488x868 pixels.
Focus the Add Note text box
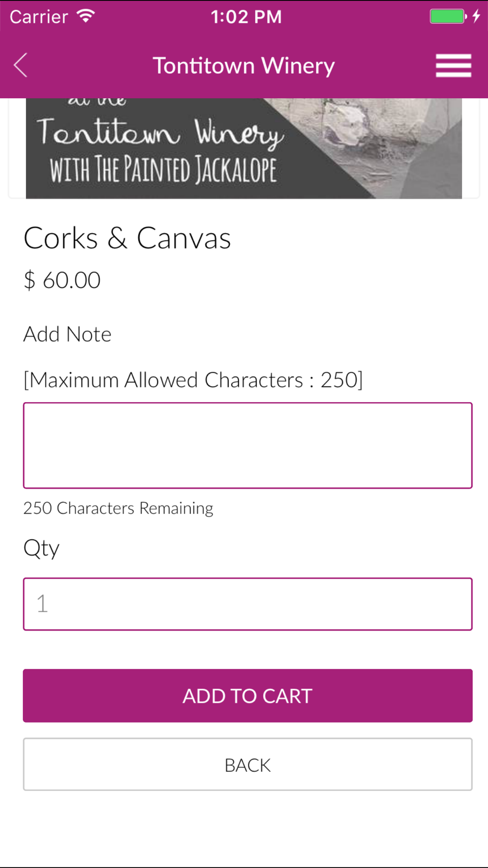coord(248,445)
